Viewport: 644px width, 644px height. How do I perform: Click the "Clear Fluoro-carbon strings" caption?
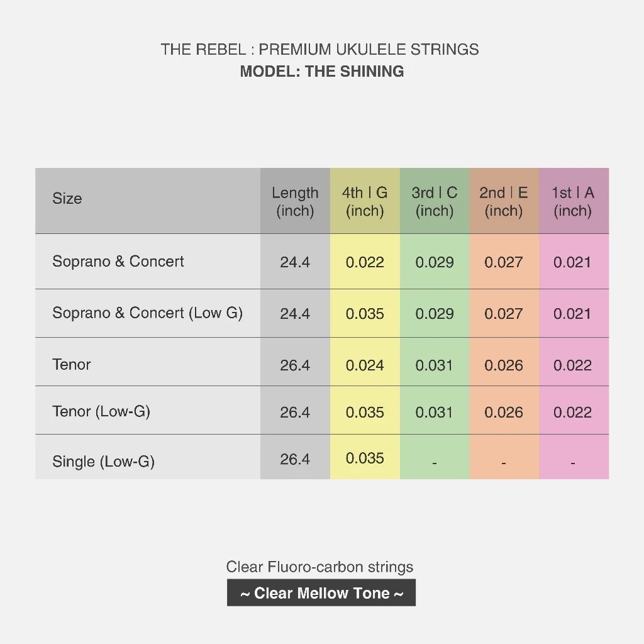[319, 567]
